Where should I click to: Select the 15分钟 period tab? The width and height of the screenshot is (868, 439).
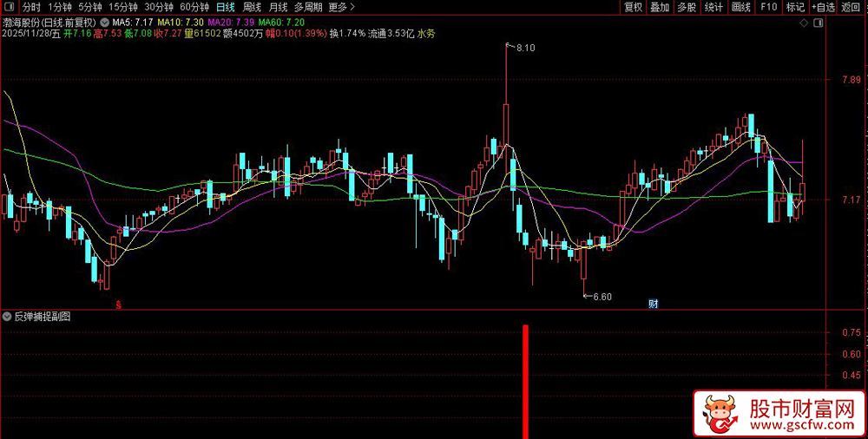click(x=123, y=7)
